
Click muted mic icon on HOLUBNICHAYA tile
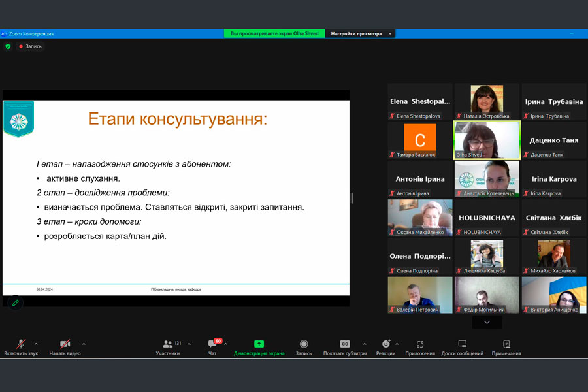tap(459, 232)
